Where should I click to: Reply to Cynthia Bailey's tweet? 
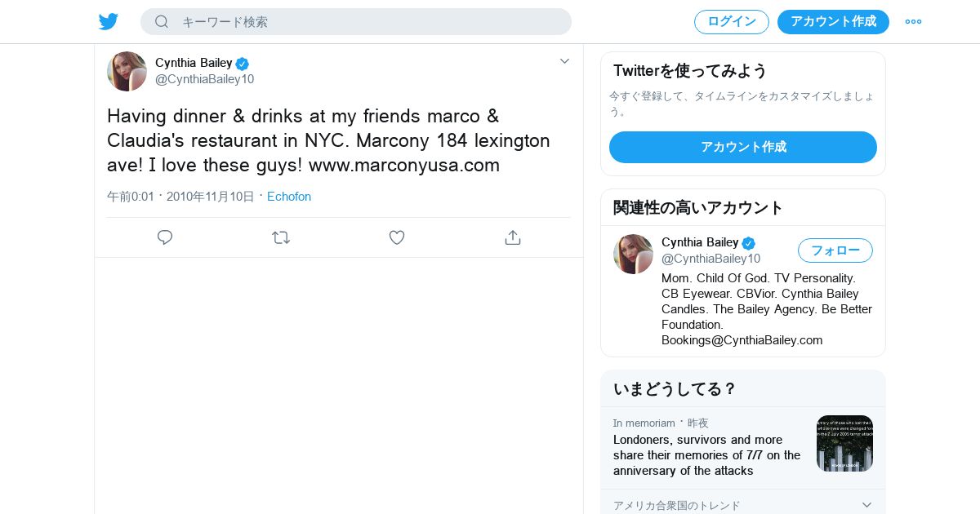165,237
